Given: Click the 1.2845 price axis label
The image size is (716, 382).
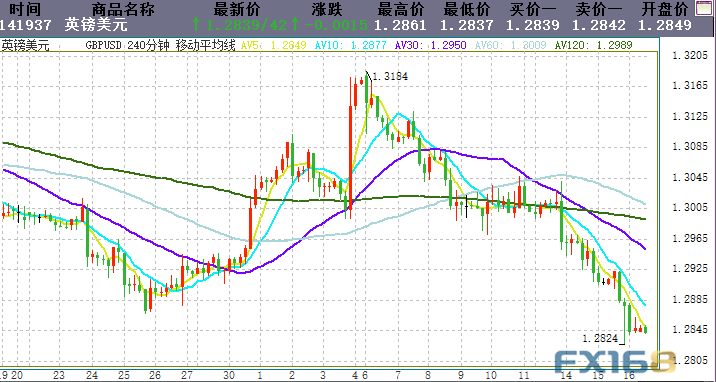Looking at the screenshot, I should tap(690, 330).
